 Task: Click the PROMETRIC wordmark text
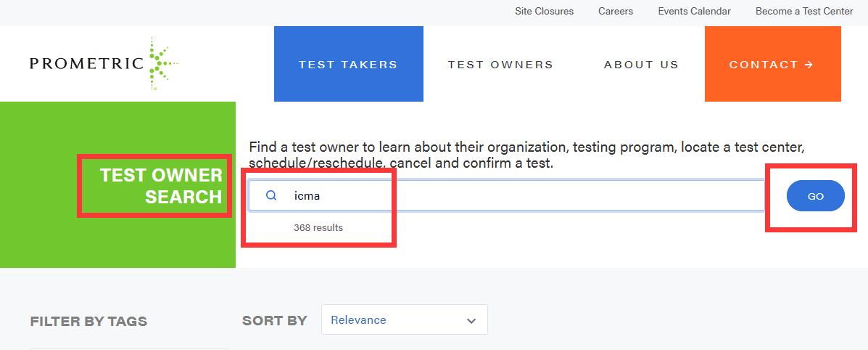86,64
